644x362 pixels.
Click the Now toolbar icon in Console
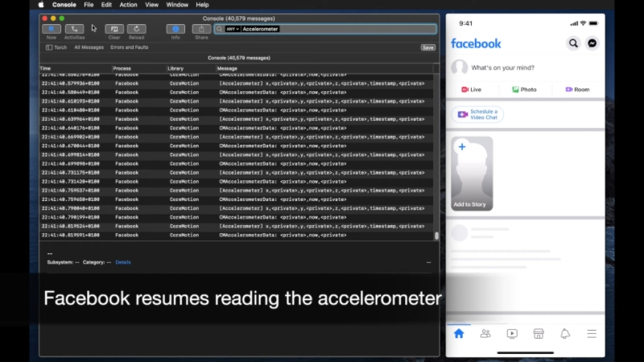click(52, 29)
